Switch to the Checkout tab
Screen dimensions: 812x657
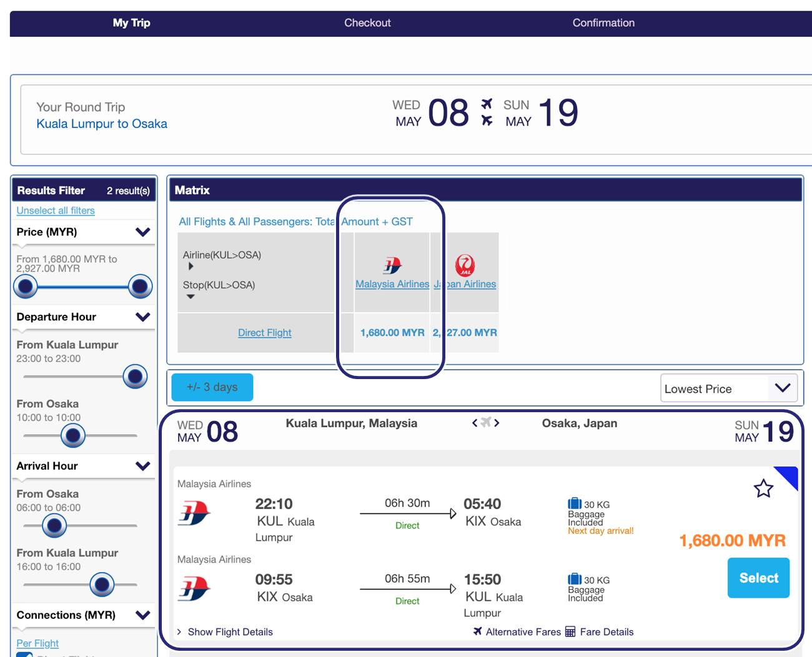click(367, 22)
